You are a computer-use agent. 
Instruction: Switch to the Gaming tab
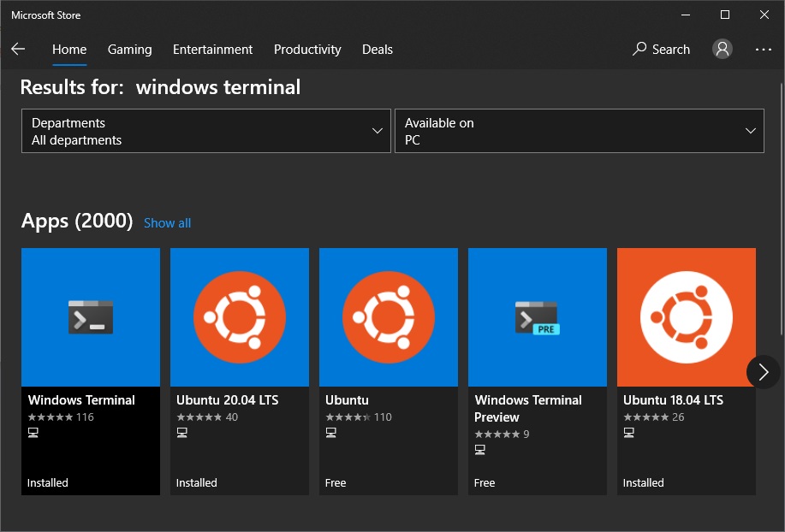click(129, 50)
